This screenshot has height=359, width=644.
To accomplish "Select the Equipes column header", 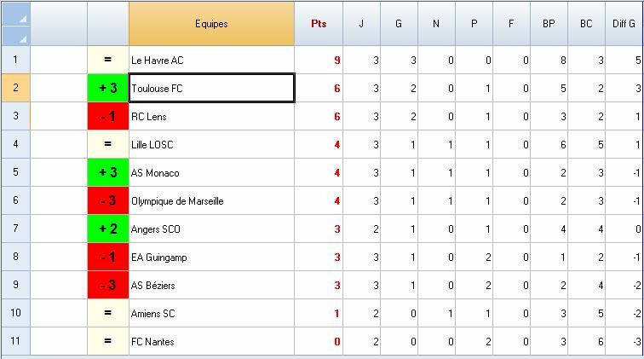I will pyautogui.click(x=211, y=24).
